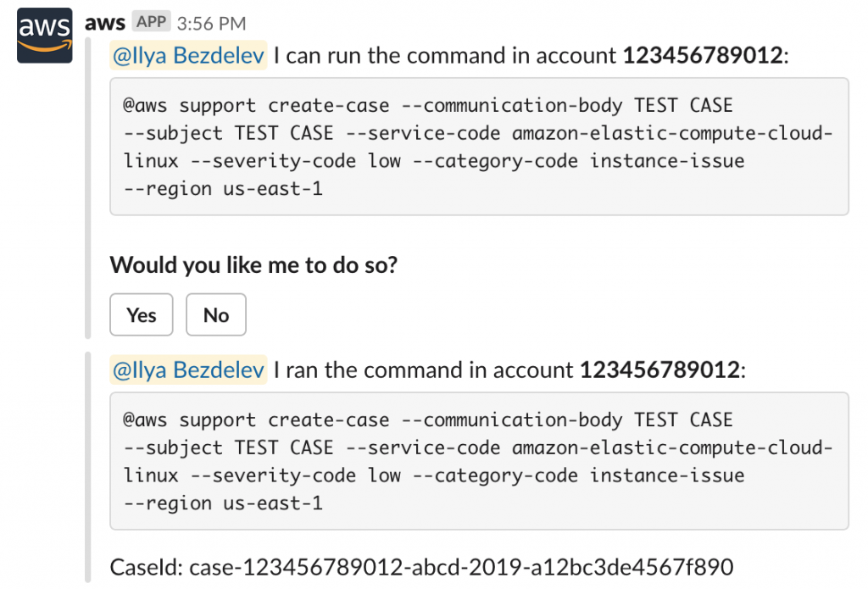The image size is (868, 589).
Task: Click the AWS app avatar icon
Action: (x=44, y=36)
